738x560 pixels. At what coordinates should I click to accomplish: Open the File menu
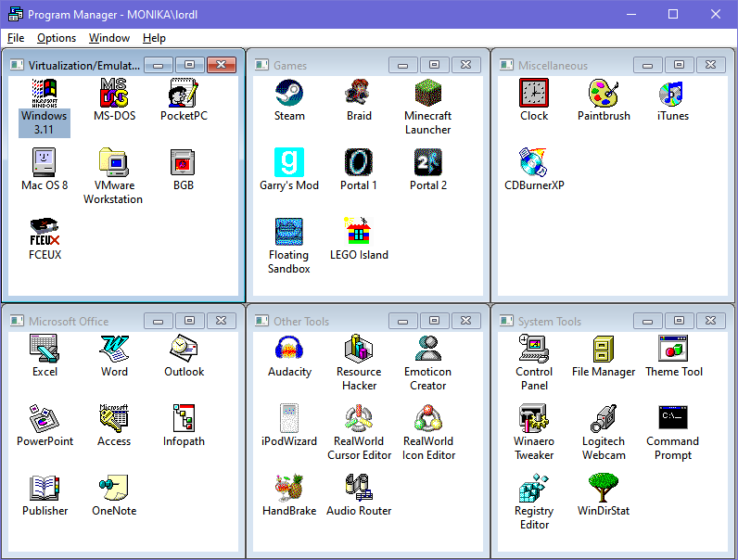click(16, 38)
